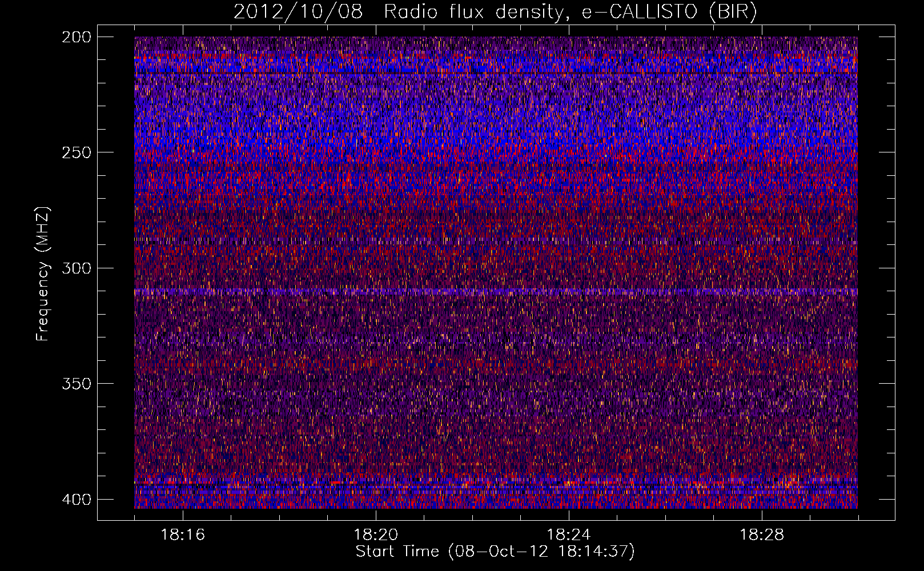Click the "Frequency (MHZ)" axis label

[x=43, y=274]
